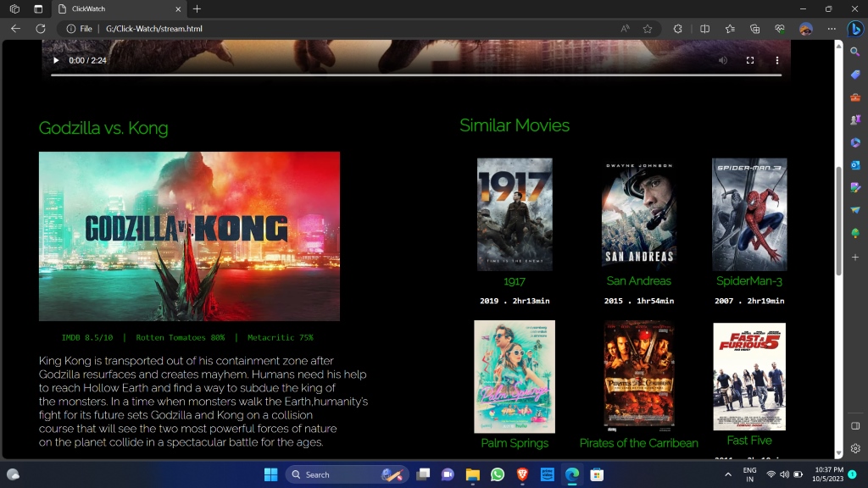868x488 pixels.
Task: Mute the video volume speaker icon
Action: (723, 60)
